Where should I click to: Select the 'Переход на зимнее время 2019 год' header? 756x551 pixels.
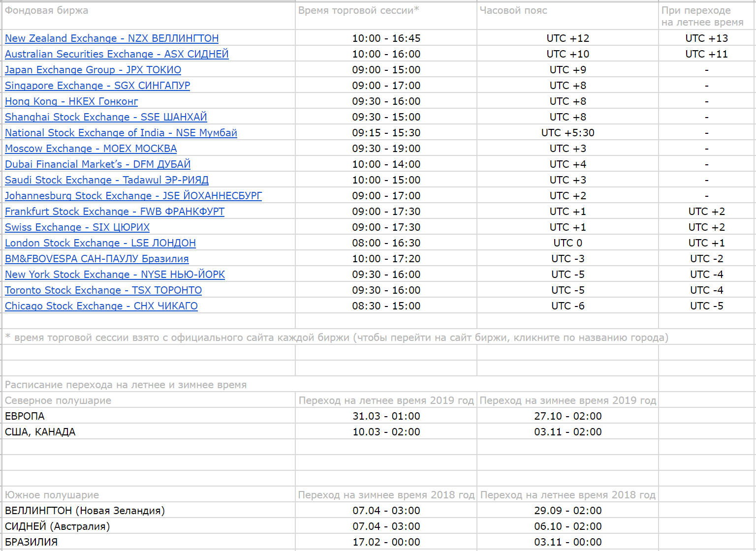point(568,400)
